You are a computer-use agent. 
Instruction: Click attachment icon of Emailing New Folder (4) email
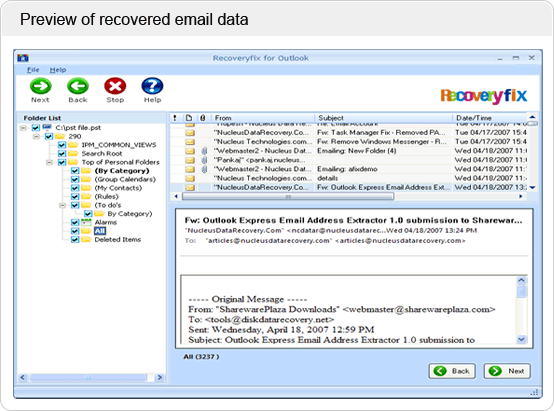click(x=204, y=151)
